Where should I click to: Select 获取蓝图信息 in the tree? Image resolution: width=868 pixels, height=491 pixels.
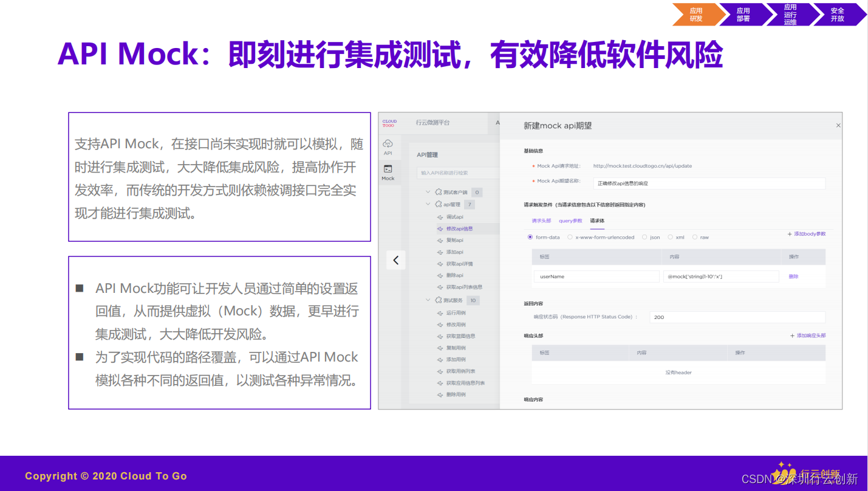[460, 336]
